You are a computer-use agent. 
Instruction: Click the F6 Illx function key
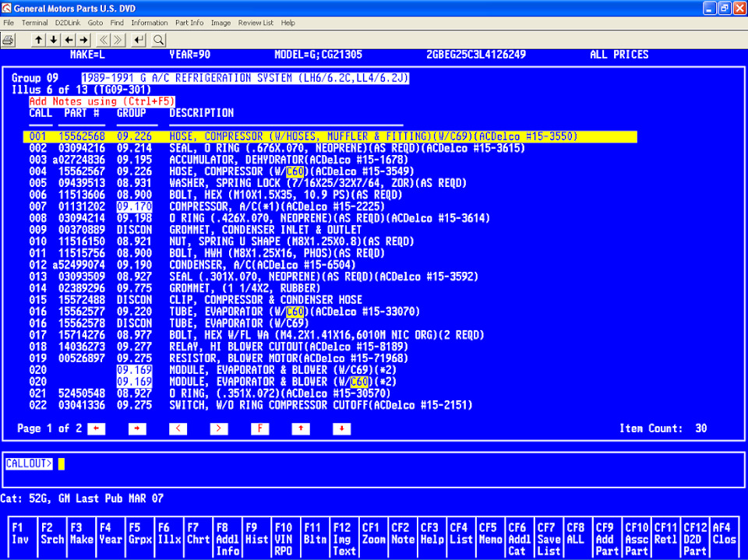pos(169,537)
